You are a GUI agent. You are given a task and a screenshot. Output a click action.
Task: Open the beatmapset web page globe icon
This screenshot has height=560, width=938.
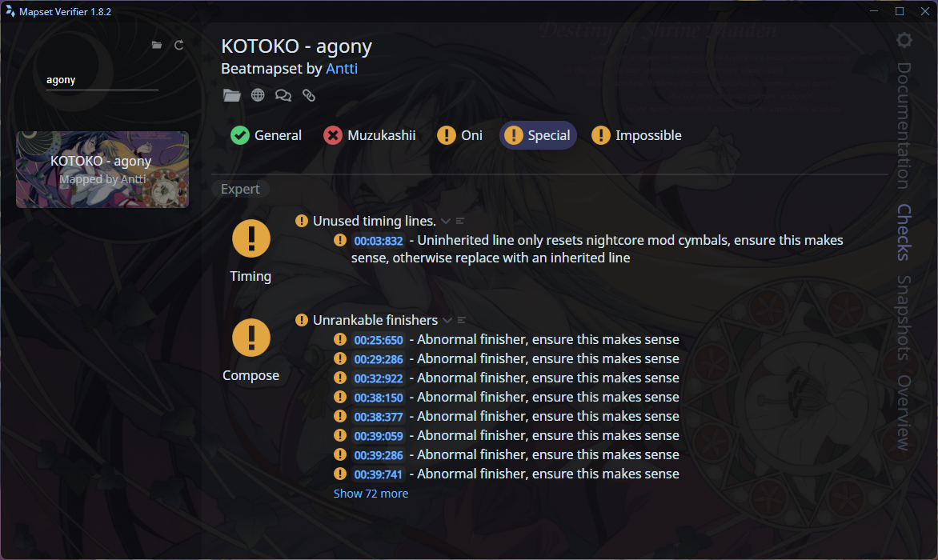click(x=258, y=96)
